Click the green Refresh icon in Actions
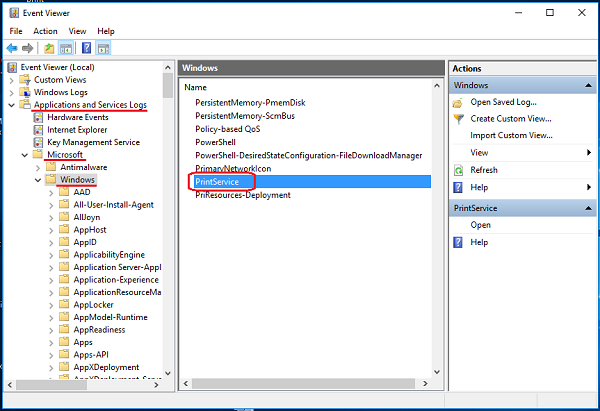Screen dimensions: 600x411 click(x=458, y=170)
